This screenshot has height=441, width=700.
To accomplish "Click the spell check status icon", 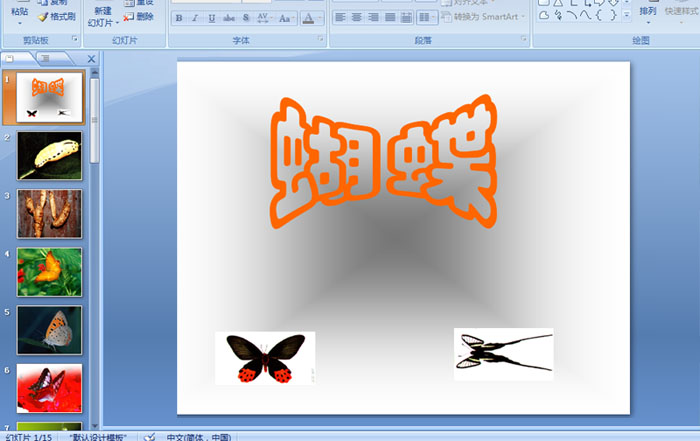I will (x=150, y=437).
